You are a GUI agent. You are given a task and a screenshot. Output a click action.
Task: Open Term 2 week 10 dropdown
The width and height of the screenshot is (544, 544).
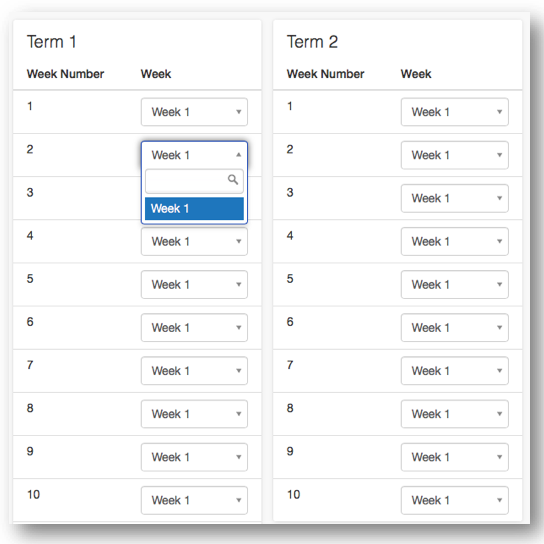tap(455, 500)
